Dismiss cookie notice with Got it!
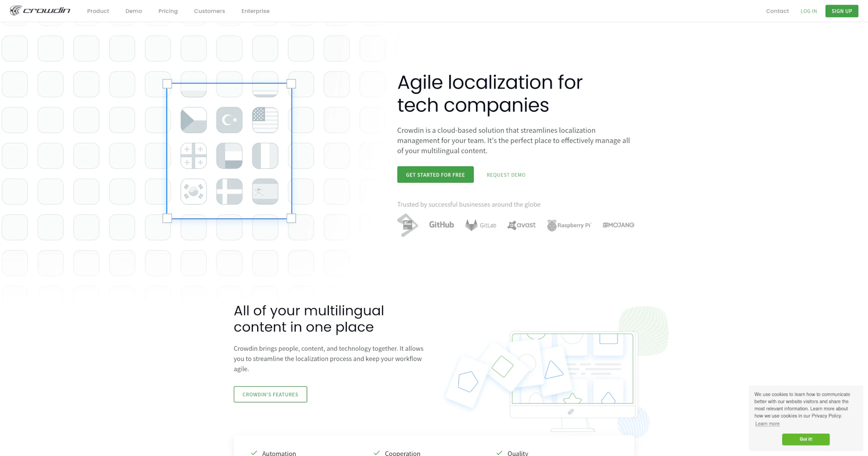Viewport: 868px width, 456px height. coord(806,439)
